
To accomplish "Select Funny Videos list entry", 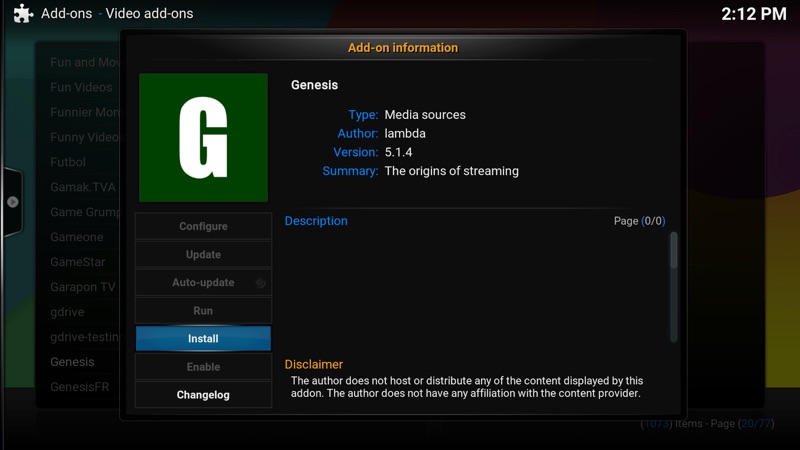I will point(85,137).
